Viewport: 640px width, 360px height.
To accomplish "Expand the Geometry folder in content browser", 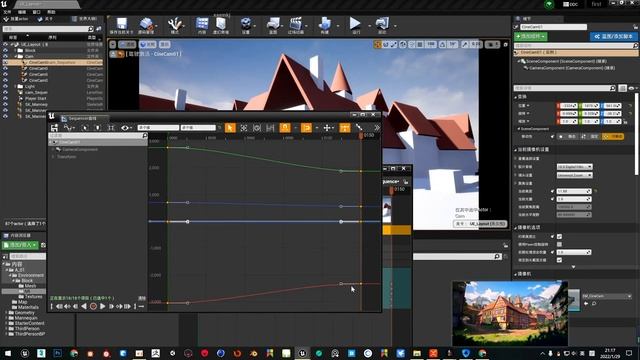I will pyautogui.click(x=7, y=313).
